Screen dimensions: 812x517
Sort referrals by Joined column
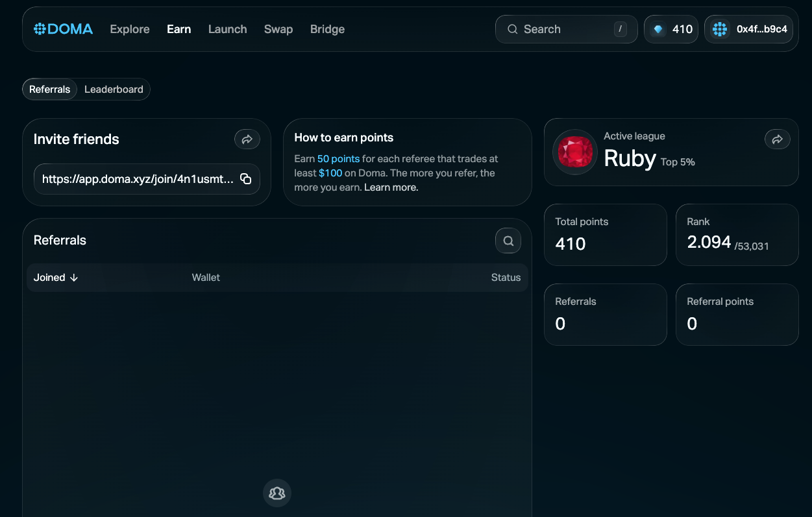click(56, 278)
